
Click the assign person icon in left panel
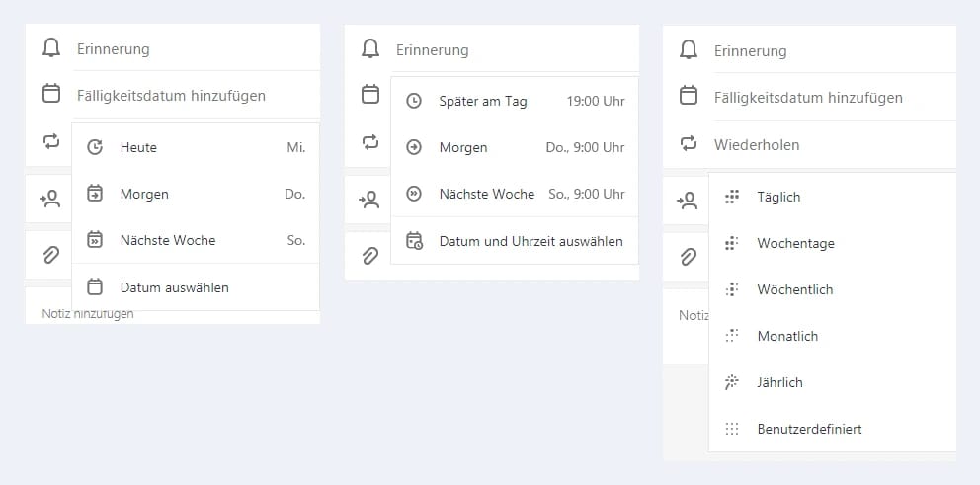50,199
